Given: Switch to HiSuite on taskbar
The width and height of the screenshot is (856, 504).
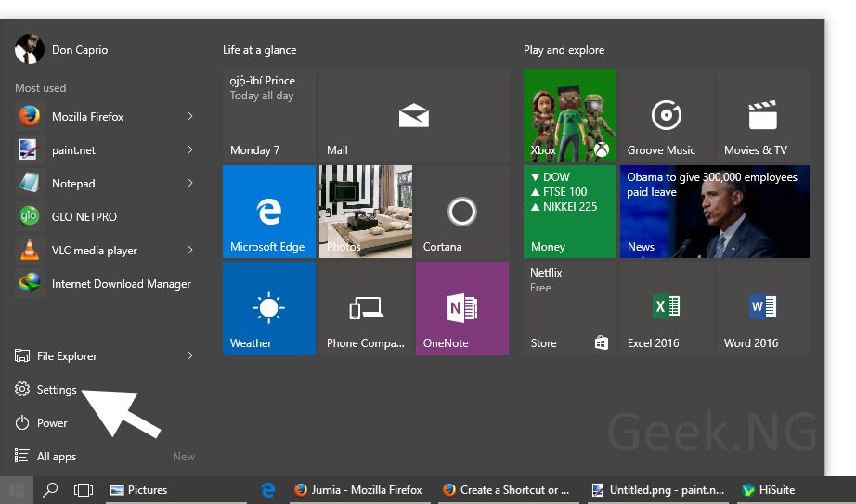Looking at the screenshot, I should pyautogui.click(x=769, y=490).
